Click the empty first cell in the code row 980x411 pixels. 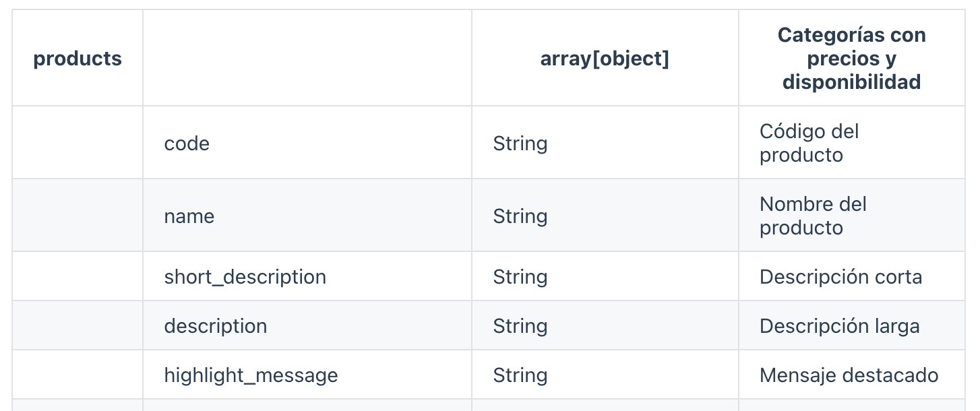(x=78, y=142)
